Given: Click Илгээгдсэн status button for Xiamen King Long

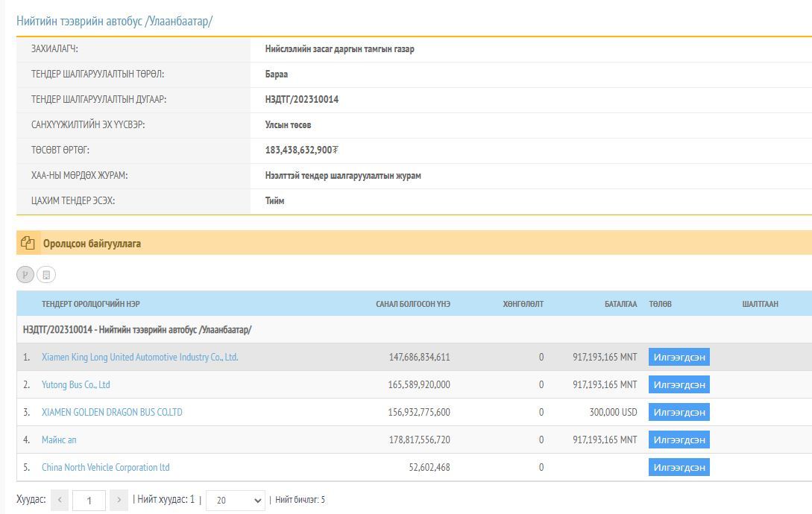Looking at the screenshot, I should 679,358.
